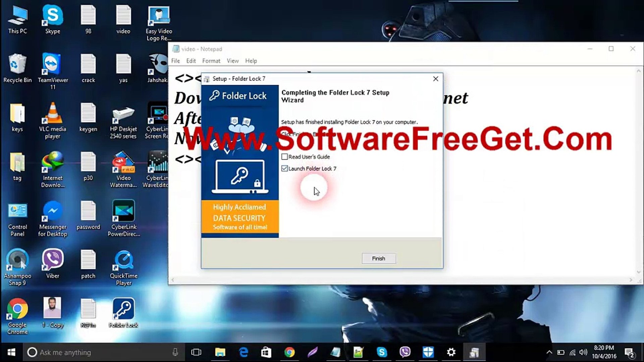
Task: Select the yas text file icon
Action: [x=123, y=69]
